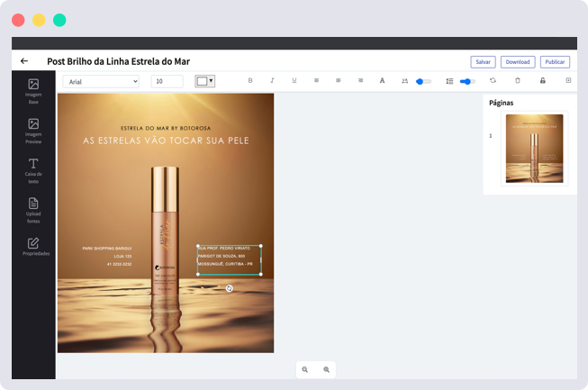Viewport: 588px width, 390px height.
Task: Click the Download button
Action: (518, 62)
